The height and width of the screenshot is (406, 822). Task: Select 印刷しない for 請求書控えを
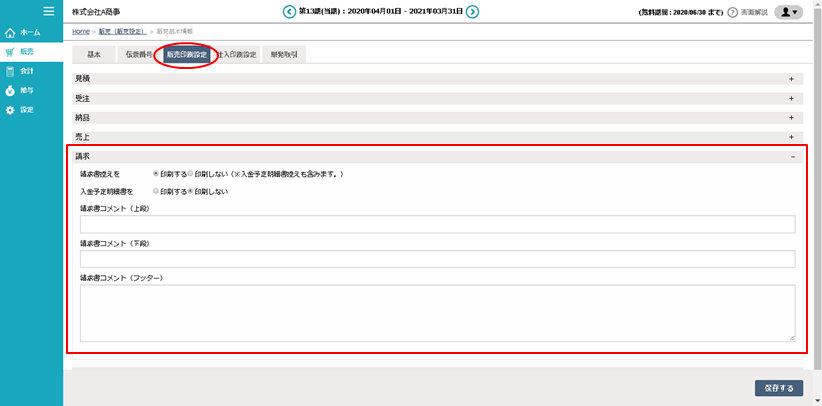190,173
